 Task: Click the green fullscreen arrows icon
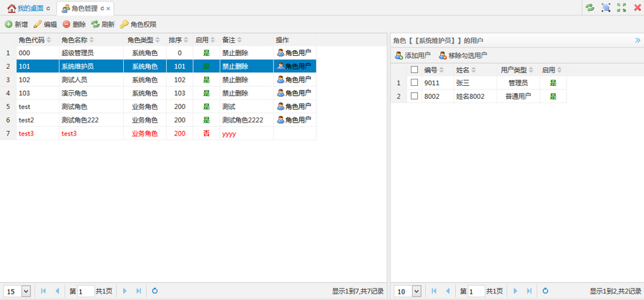(x=621, y=7)
